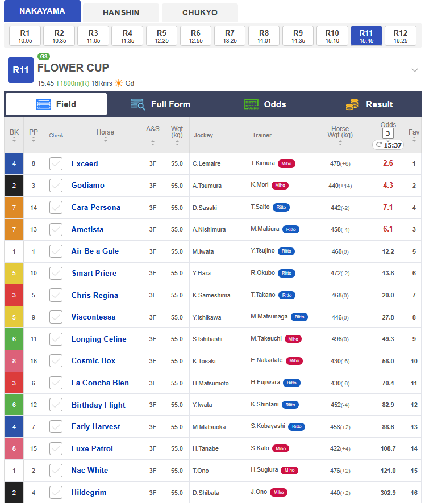Open the Odds type 3 selector
The image size is (425, 504).
388,133
